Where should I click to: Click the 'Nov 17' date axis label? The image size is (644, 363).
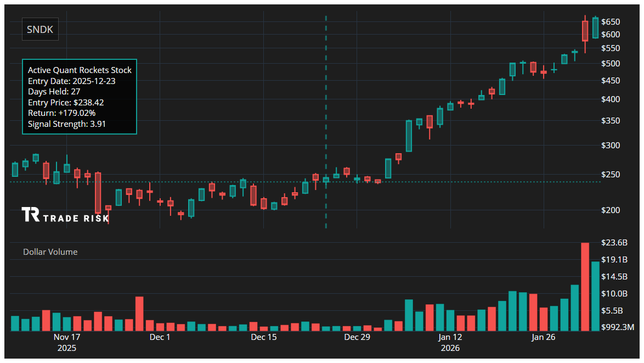point(67,337)
